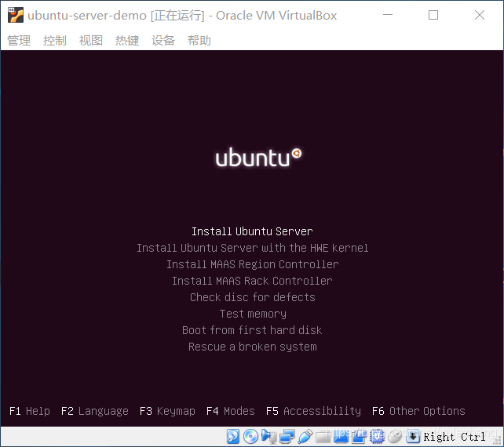
Task: Click F4 Modes option
Action: tap(231, 411)
